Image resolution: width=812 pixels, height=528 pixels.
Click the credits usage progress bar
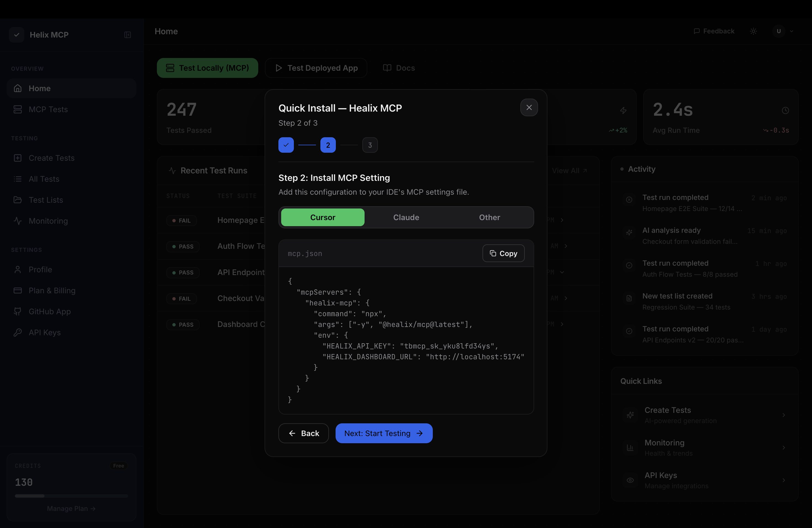[x=71, y=496]
